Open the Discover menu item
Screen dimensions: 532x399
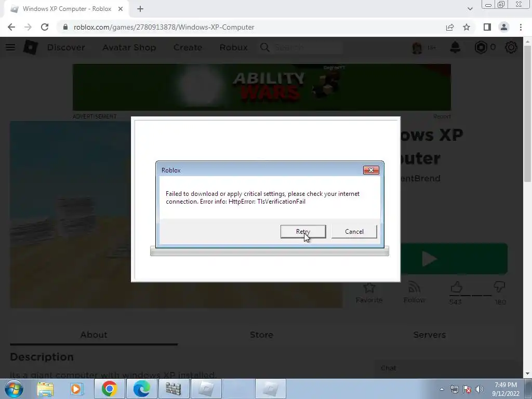66,47
